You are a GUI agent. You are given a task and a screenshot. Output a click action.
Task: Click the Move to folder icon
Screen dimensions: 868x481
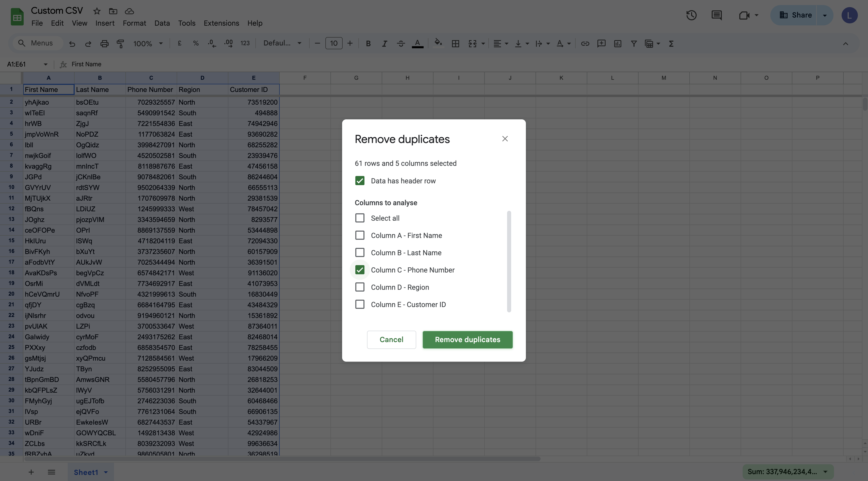(113, 11)
